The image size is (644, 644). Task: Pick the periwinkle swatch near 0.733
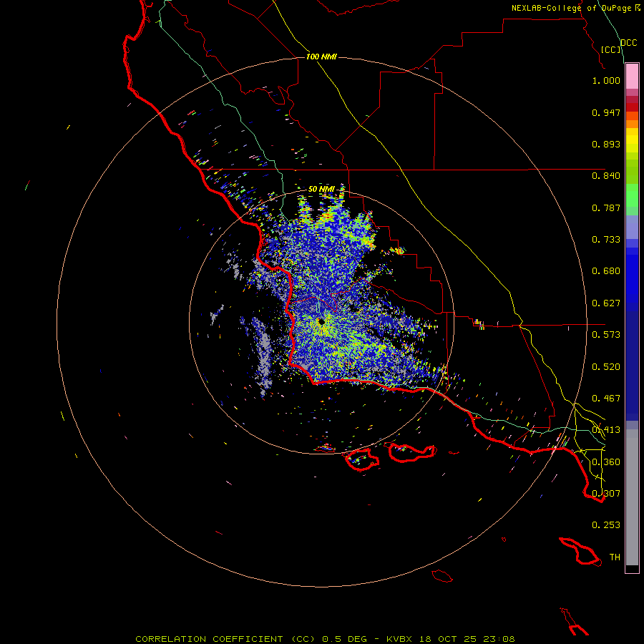click(x=632, y=227)
